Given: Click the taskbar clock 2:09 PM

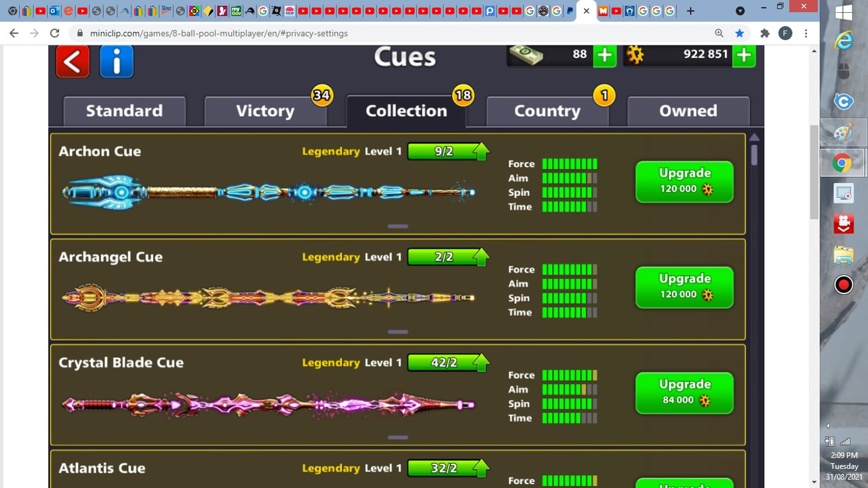Looking at the screenshot, I should tap(844, 455).
